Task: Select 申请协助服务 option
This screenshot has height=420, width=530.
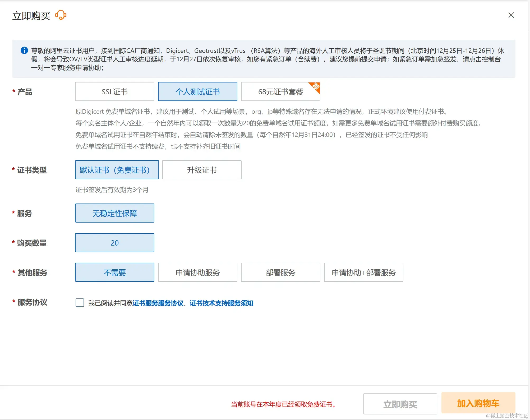Action: (197, 273)
